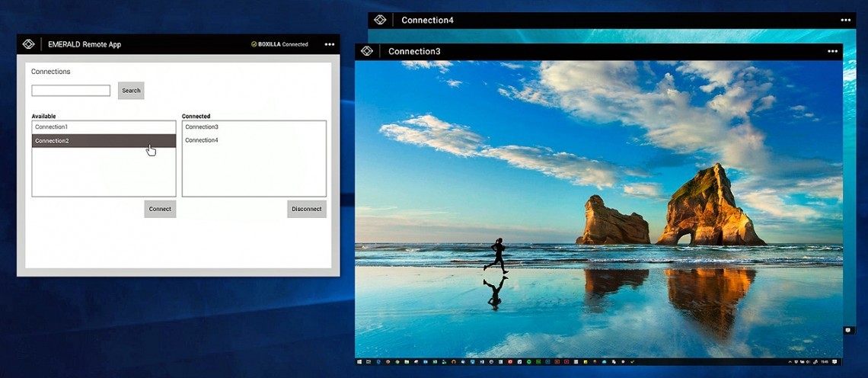Click the 19:45 clock in Connection3 taskbar
The width and height of the screenshot is (868, 378).
tap(825, 362)
